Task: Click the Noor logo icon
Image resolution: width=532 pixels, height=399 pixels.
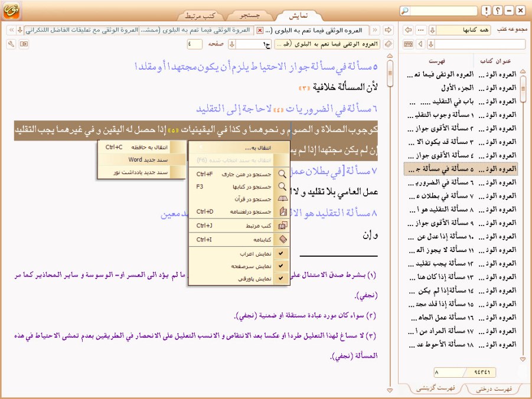Action: coord(11,11)
